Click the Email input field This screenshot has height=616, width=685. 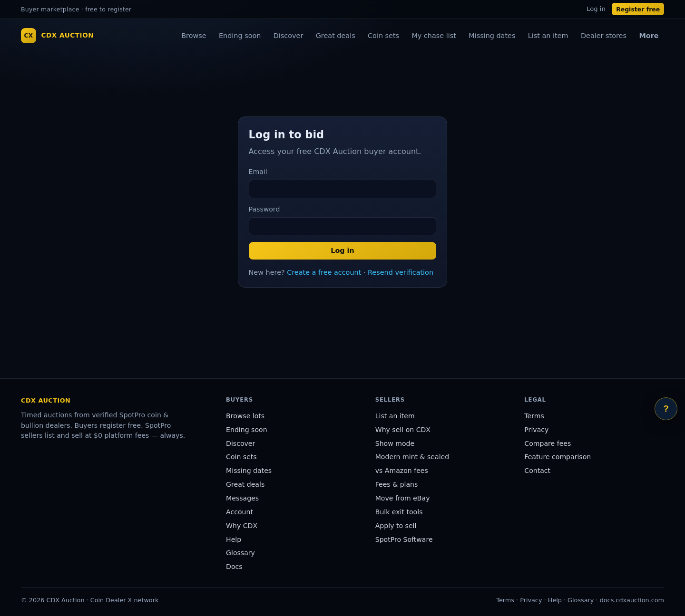coord(342,189)
